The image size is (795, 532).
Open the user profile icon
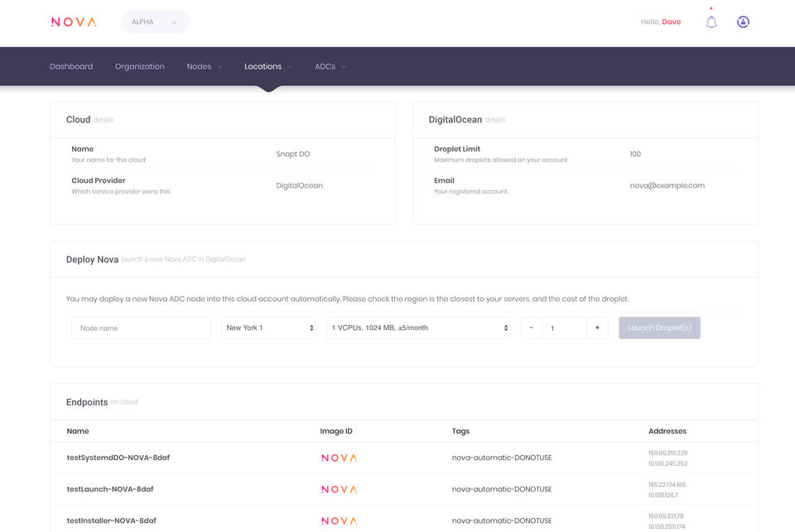(x=743, y=22)
